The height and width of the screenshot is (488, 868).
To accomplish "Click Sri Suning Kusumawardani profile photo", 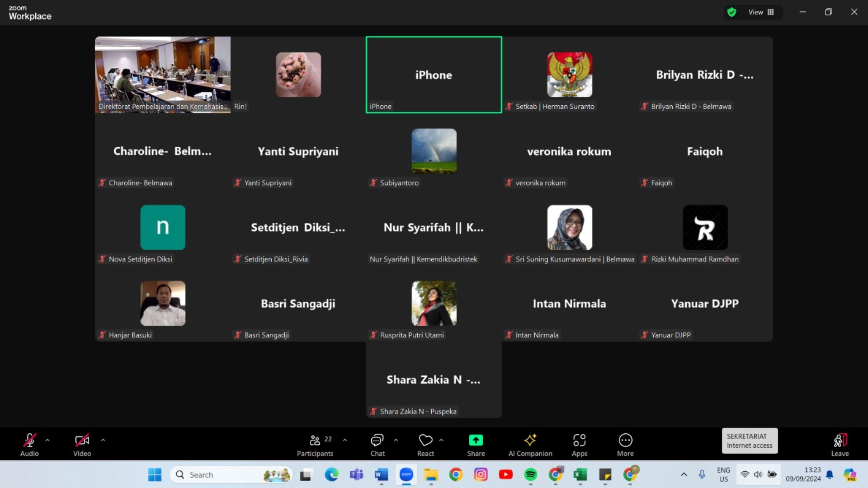I will [570, 227].
